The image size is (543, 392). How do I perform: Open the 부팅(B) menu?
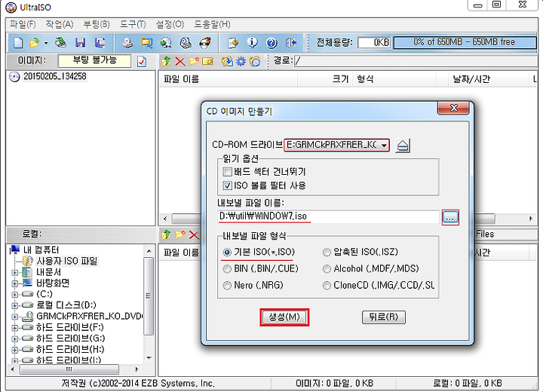click(x=97, y=24)
